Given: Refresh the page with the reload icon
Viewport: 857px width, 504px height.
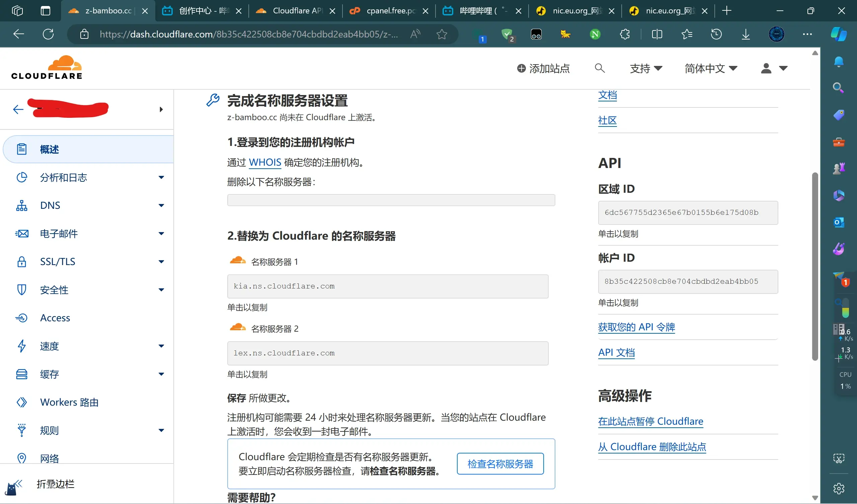Looking at the screenshot, I should click(x=48, y=34).
